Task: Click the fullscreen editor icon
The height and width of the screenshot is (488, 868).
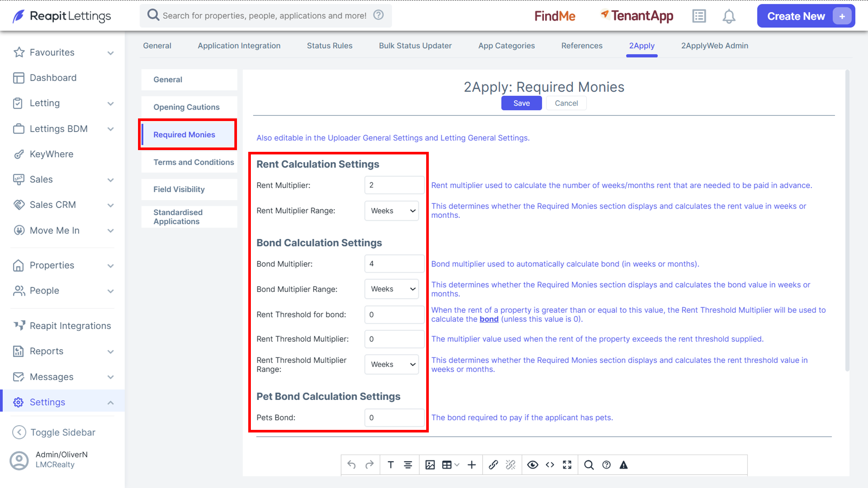Action: (567, 465)
